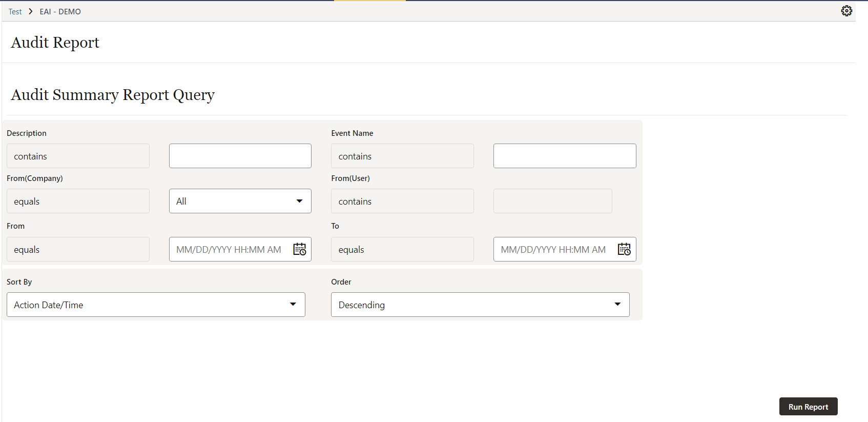Click the From(User) value field
This screenshot has height=422, width=868.
click(x=552, y=201)
